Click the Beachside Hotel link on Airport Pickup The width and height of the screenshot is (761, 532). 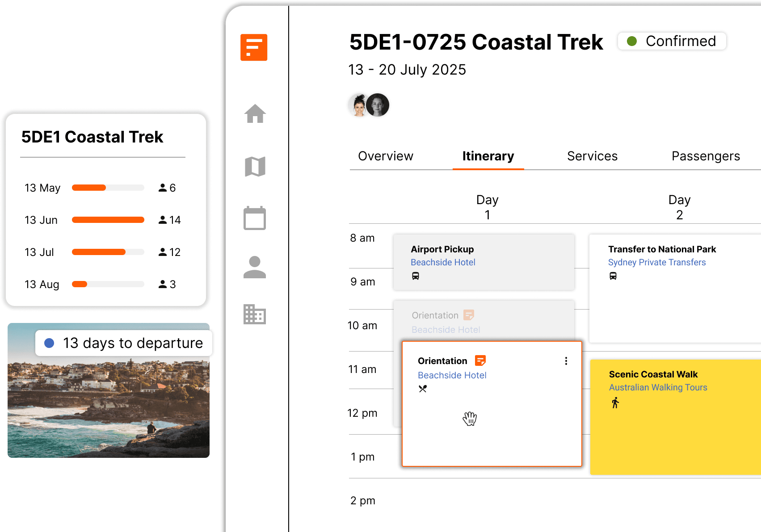(443, 262)
